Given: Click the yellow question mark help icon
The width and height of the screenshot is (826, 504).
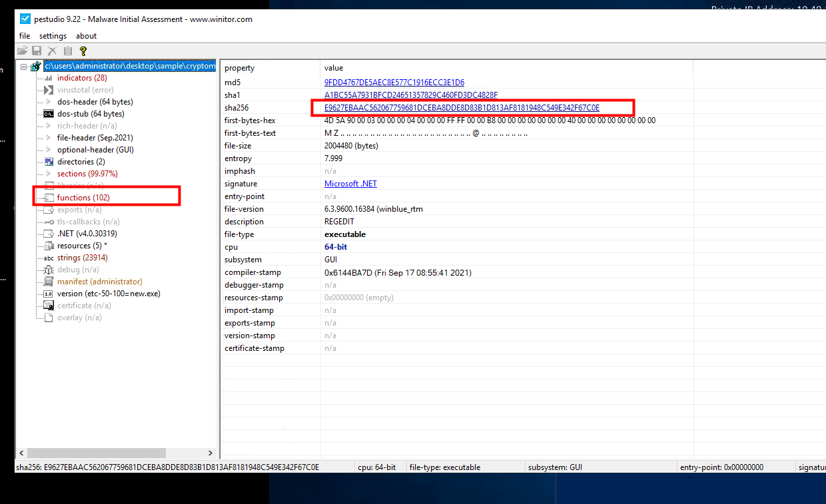Looking at the screenshot, I should tap(83, 51).
